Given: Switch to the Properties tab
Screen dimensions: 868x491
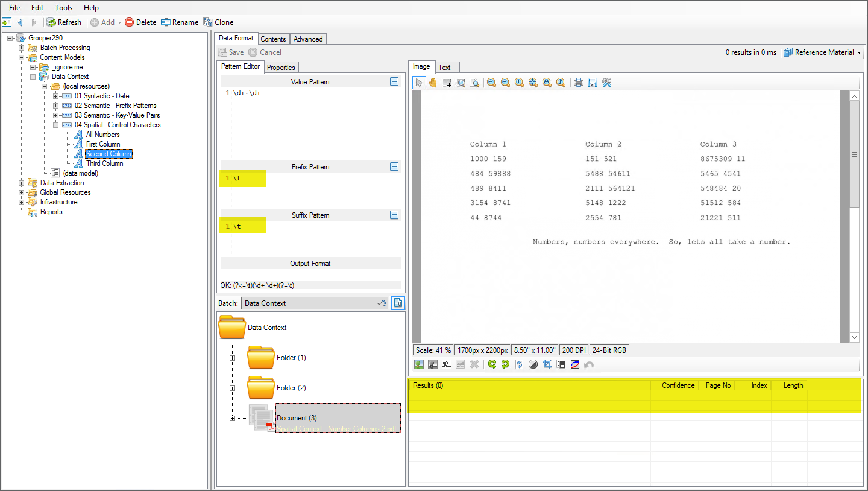Looking at the screenshot, I should click(x=281, y=67).
